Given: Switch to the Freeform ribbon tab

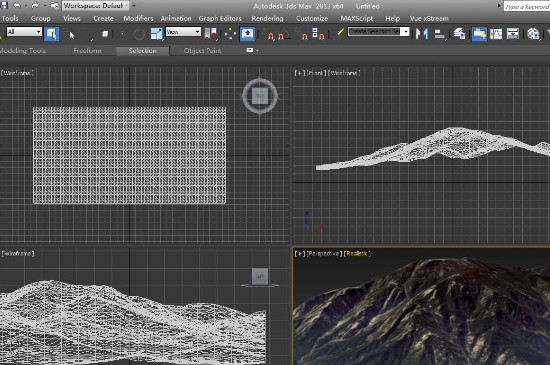Looking at the screenshot, I should click(x=87, y=51).
